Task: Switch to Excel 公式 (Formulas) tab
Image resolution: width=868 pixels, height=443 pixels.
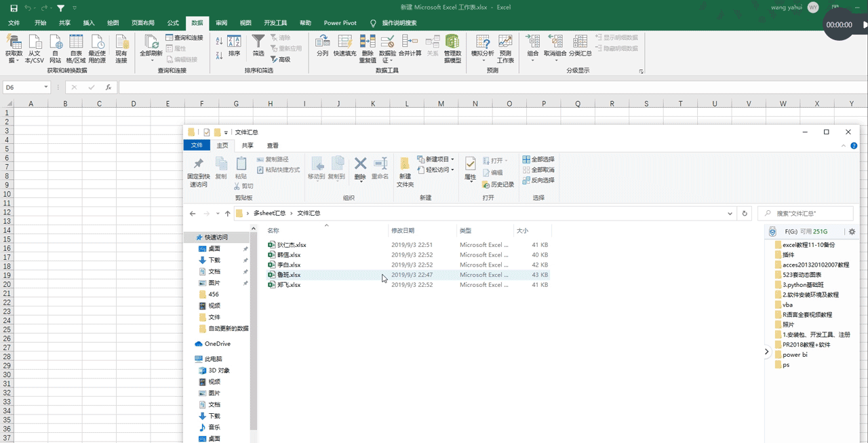Action: point(173,22)
